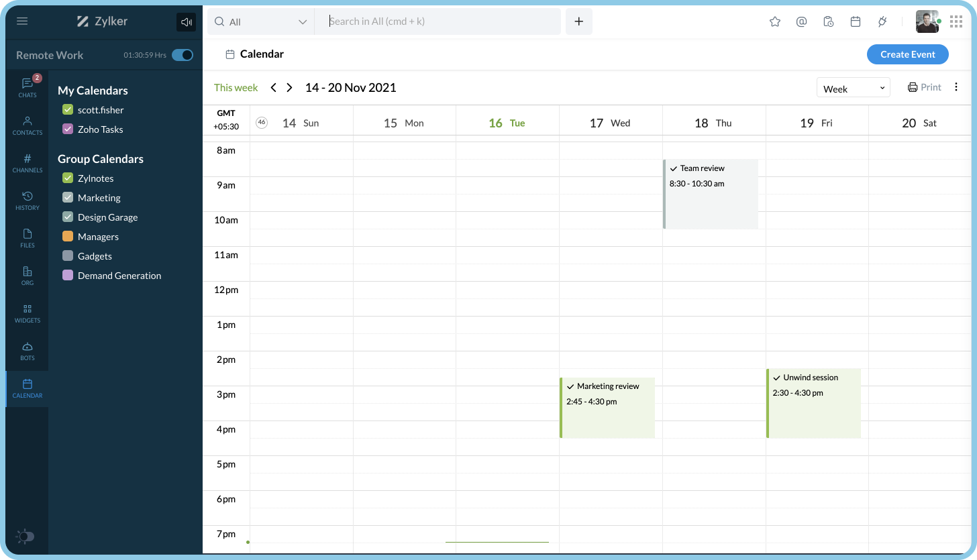Select 20 Sat day header
This screenshot has width=977, height=560.
pyautogui.click(x=919, y=123)
